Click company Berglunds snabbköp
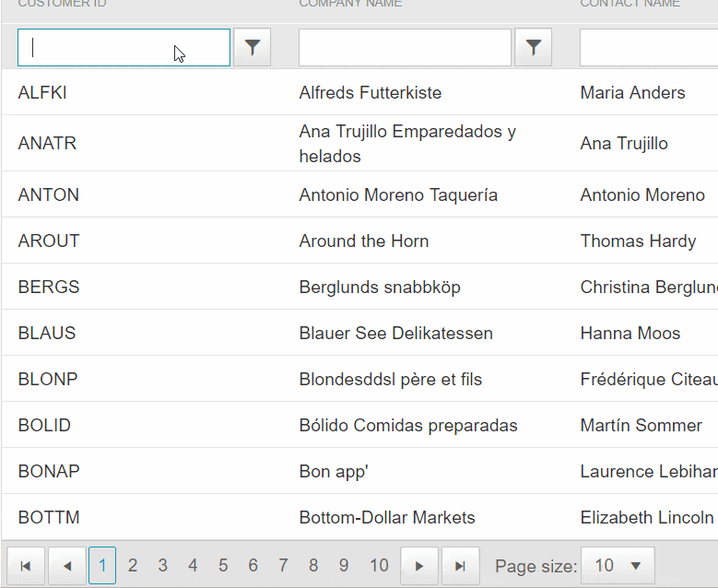The image size is (718, 588). coord(380,288)
